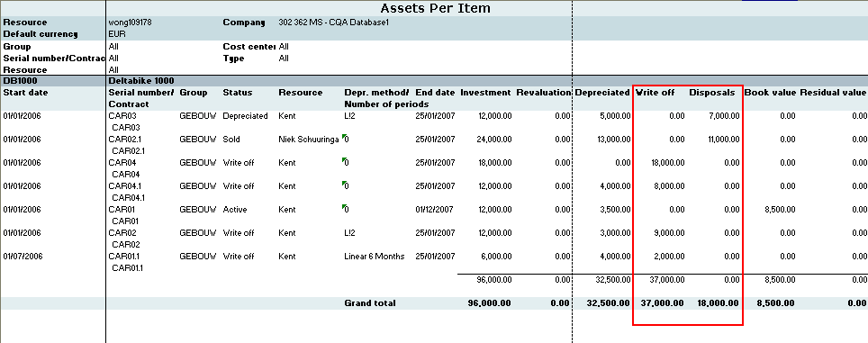
Task: Select the 18,000.00 write off cell
Action: [x=669, y=163]
